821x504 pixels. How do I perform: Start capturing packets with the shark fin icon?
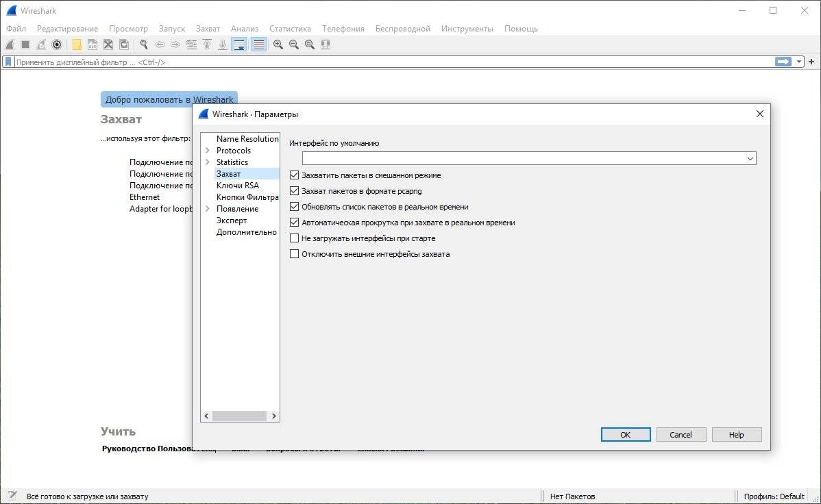[x=10, y=45]
